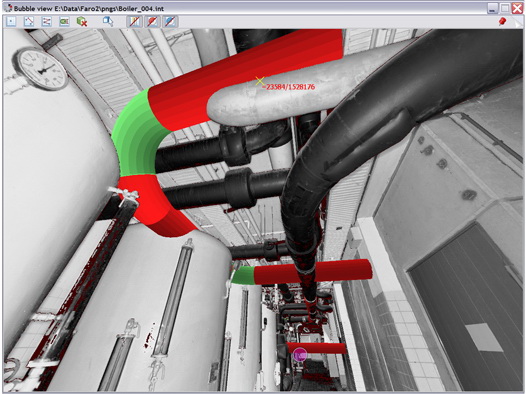Screen dimensions: 526x394
Task: Maximize the Bubble view window
Action: (505, 8)
